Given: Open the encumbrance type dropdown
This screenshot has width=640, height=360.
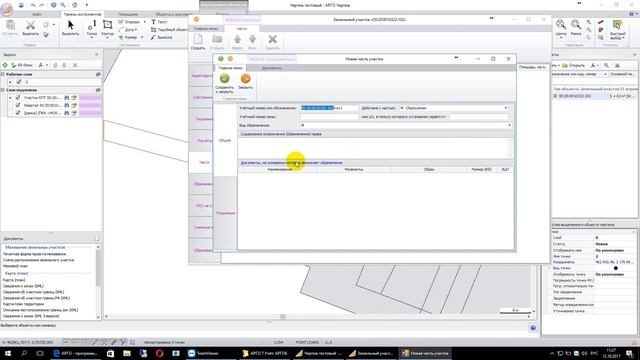Looking at the screenshot, I should 509,125.
